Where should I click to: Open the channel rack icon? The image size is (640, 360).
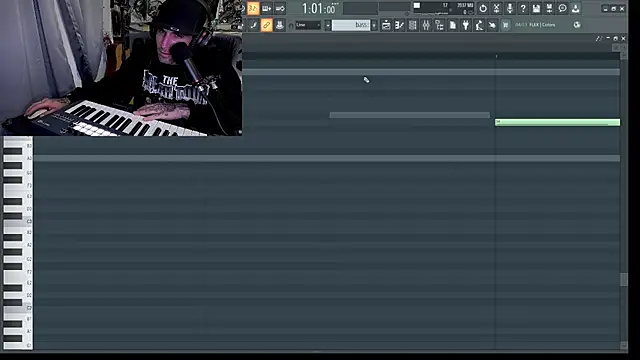click(413, 25)
